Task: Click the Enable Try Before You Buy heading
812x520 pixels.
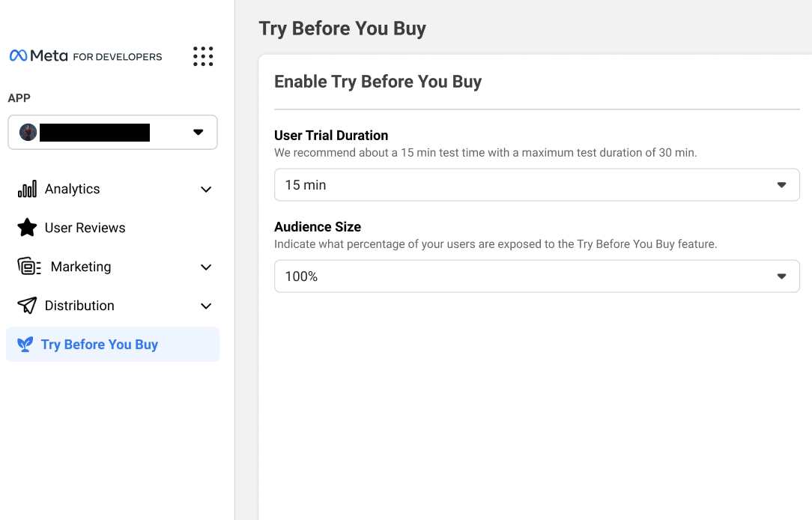Action: 378,82
